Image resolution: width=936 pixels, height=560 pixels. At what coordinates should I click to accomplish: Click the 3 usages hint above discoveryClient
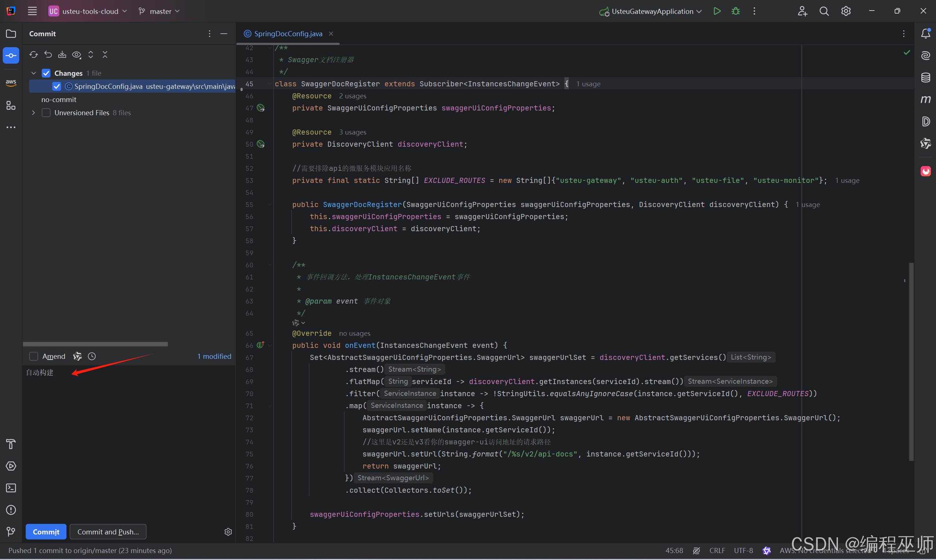352,132
